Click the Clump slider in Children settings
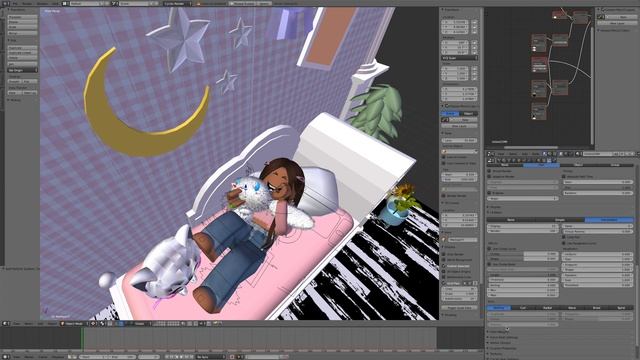 click(x=523, y=254)
